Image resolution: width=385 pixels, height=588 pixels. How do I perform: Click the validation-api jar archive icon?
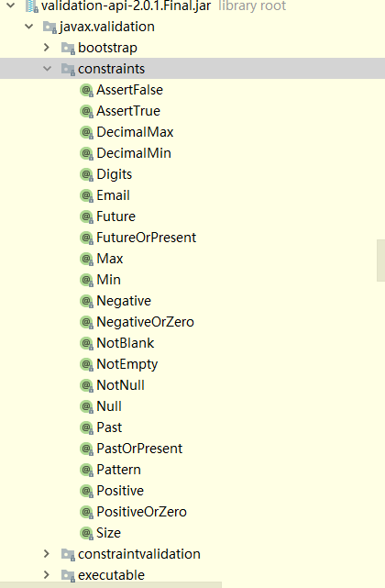[32, 6]
